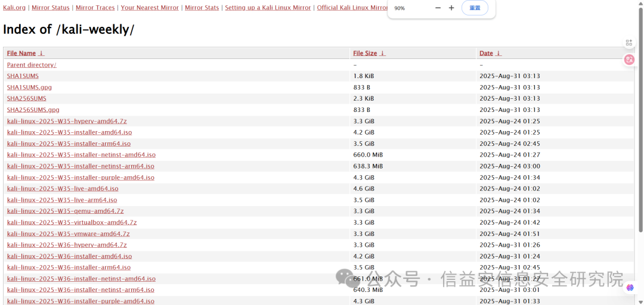Download kali-linux-2025-W35-virtualbox-amd64.7z

click(72, 222)
